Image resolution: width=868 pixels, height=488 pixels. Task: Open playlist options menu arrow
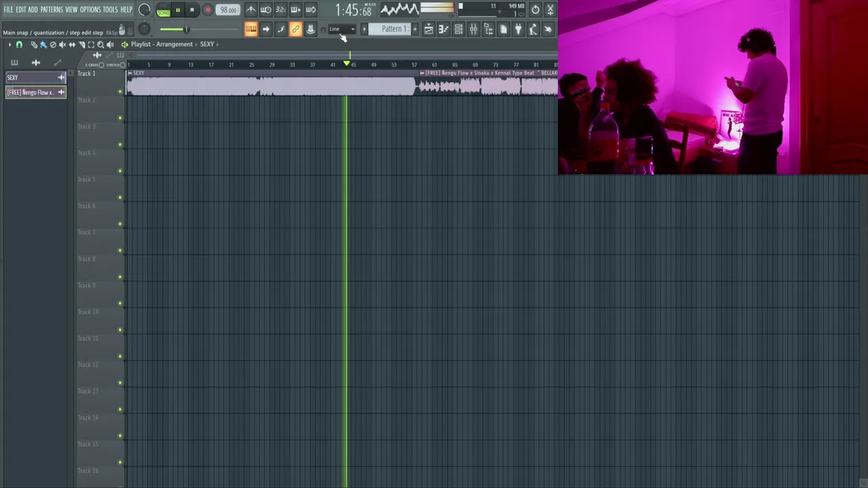tap(9, 45)
